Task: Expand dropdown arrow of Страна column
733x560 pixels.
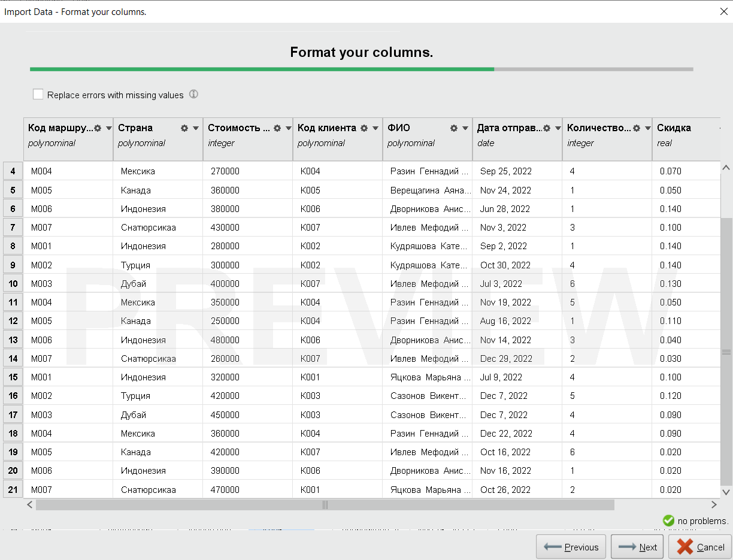Action: 196,128
